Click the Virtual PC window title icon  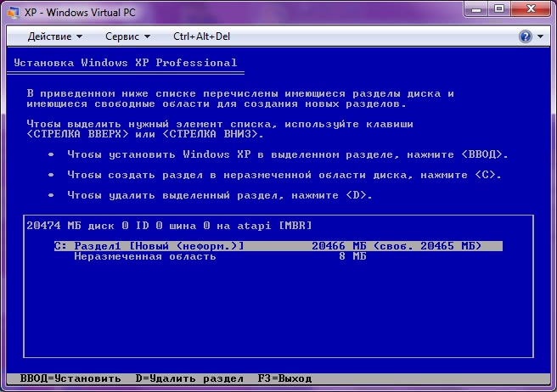[x=14, y=13]
